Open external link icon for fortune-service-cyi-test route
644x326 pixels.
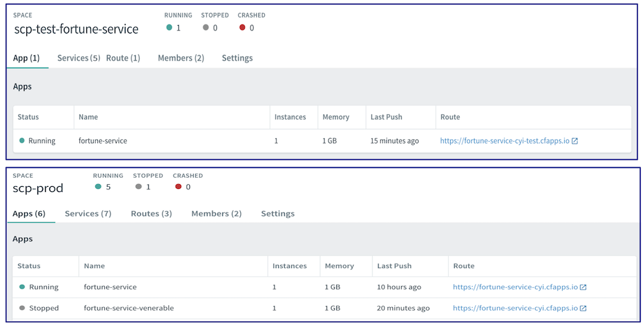[x=575, y=141]
